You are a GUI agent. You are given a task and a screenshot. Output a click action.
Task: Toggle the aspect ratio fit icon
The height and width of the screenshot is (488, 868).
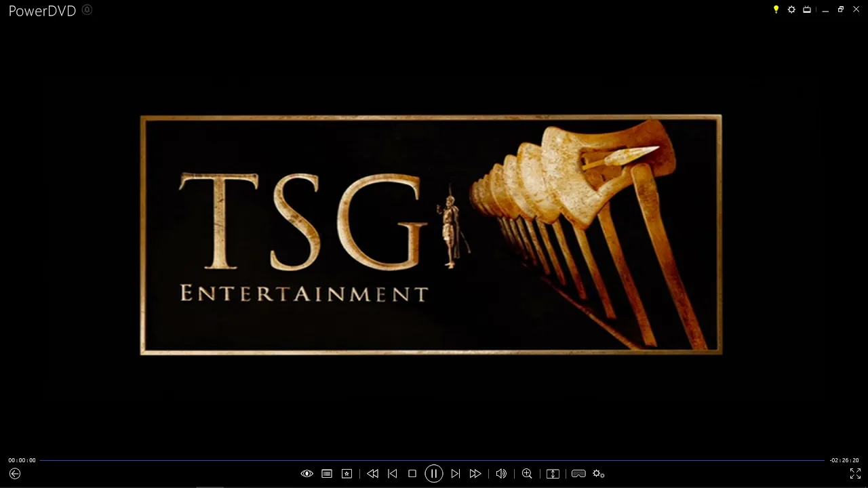point(553,474)
